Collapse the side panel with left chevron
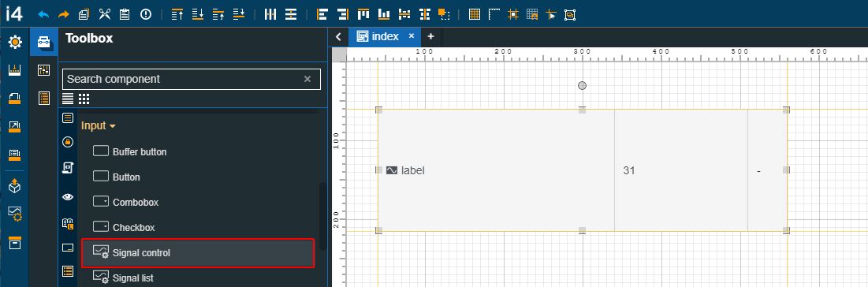The image size is (868, 287). (338, 37)
